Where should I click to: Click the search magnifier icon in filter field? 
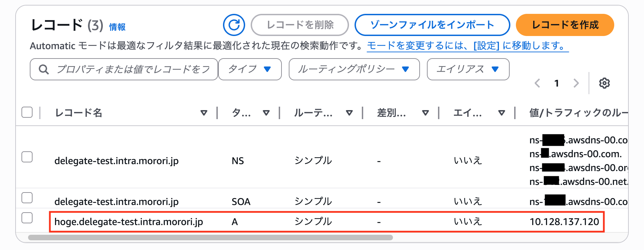tap(44, 69)
